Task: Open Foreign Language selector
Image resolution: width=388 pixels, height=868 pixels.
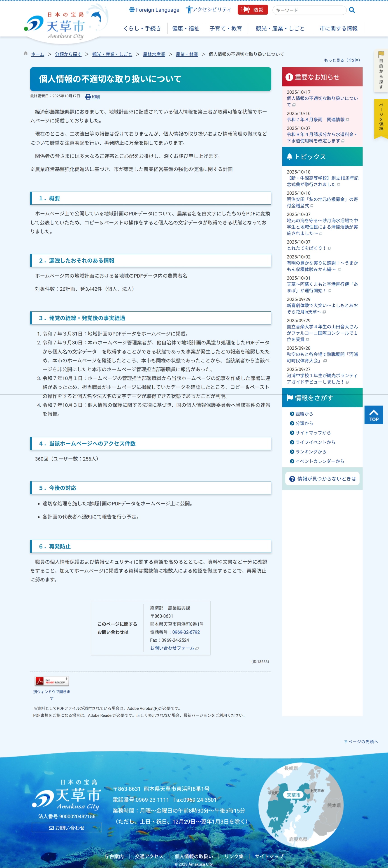Action: (x=154, y=10)
